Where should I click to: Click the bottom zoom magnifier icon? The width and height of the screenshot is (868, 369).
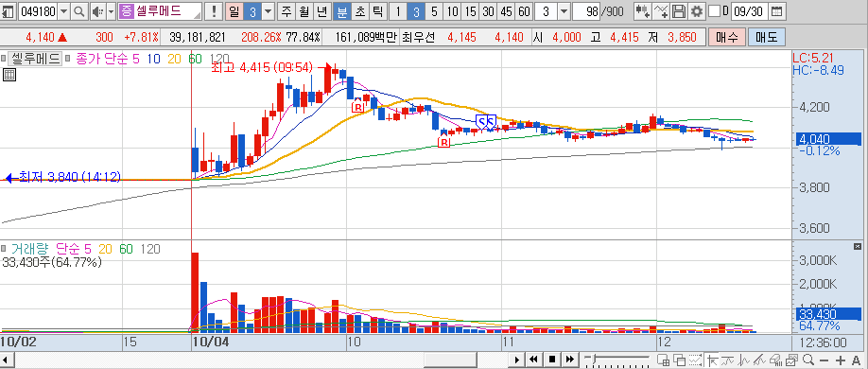point(808,360)
